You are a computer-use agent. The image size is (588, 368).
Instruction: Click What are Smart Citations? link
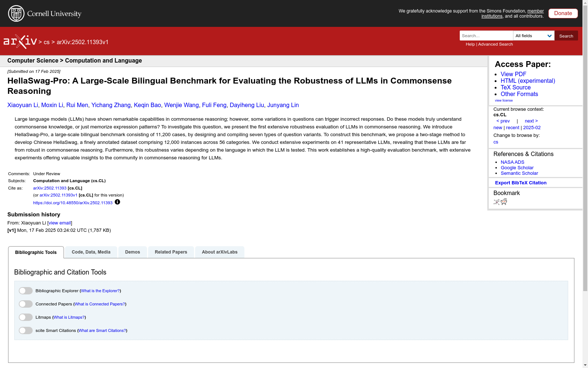(102, 330)
